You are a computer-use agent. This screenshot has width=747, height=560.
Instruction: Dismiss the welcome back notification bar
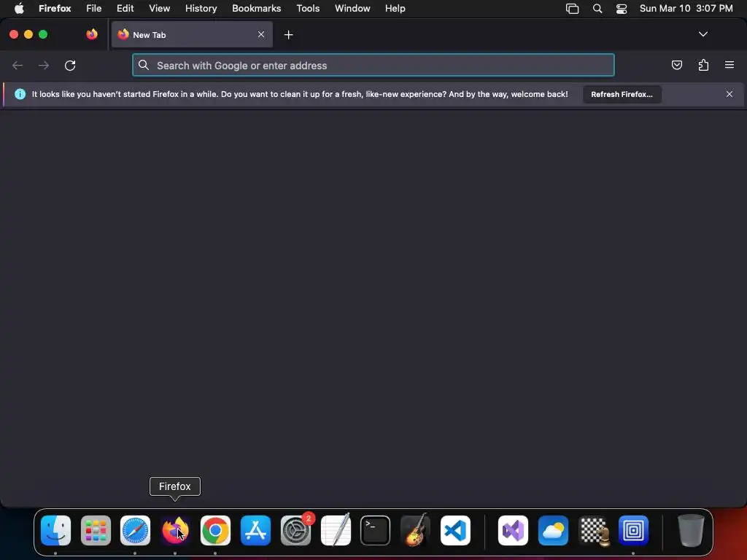tap(729, 94)
